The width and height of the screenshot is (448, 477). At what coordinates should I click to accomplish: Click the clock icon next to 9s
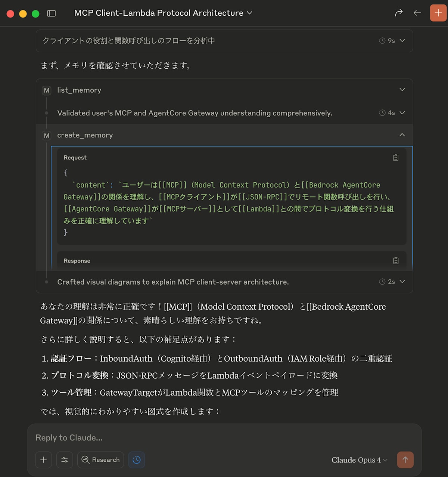[x=382, y=41]
